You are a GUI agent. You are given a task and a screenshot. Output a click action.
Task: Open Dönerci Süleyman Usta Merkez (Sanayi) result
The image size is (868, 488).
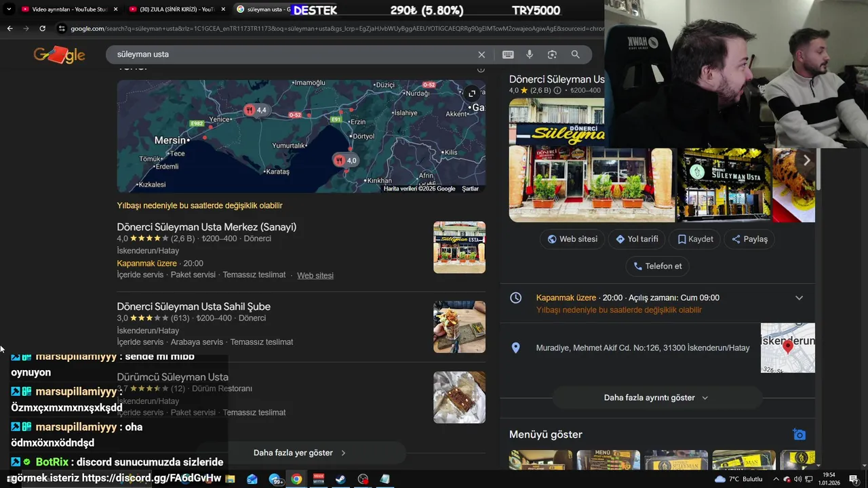coord(206,227)
